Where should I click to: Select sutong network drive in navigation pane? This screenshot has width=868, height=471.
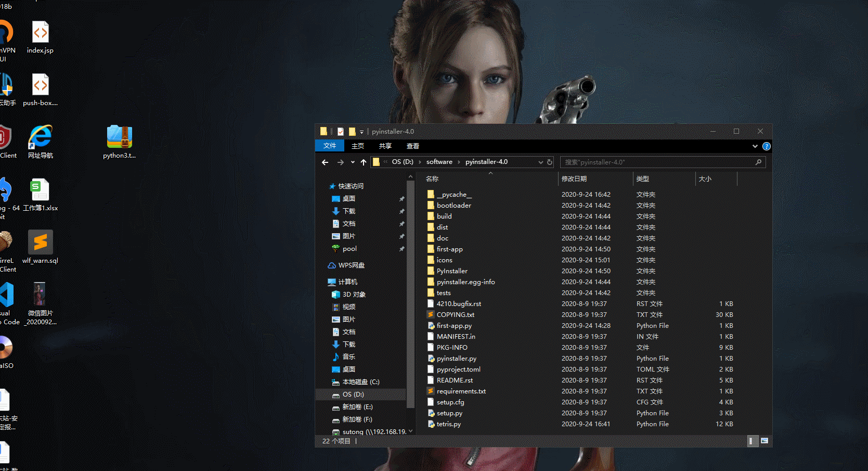pyautogui.click(x=369, y=431)
